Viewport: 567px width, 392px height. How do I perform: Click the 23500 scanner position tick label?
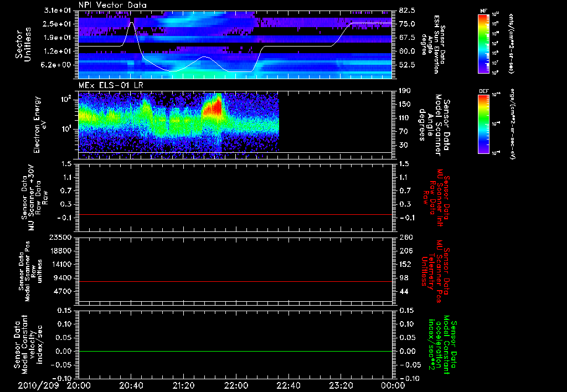point(60,238)
